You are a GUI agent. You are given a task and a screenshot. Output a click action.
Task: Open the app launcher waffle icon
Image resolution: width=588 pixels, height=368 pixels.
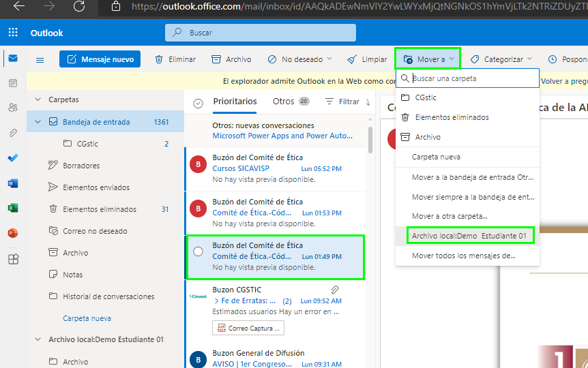click(x=13, y=33)
